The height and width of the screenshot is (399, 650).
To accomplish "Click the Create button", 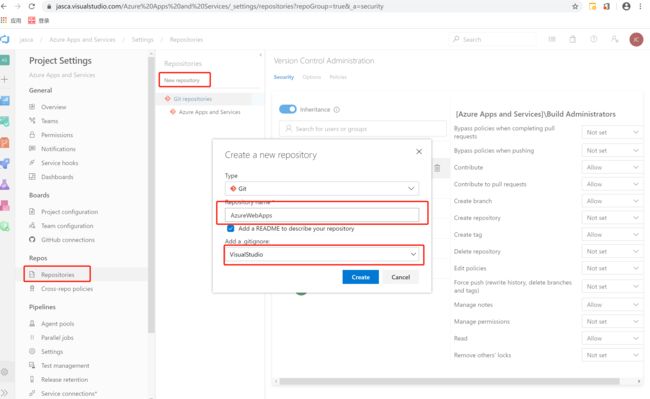I will pos(360,277).
